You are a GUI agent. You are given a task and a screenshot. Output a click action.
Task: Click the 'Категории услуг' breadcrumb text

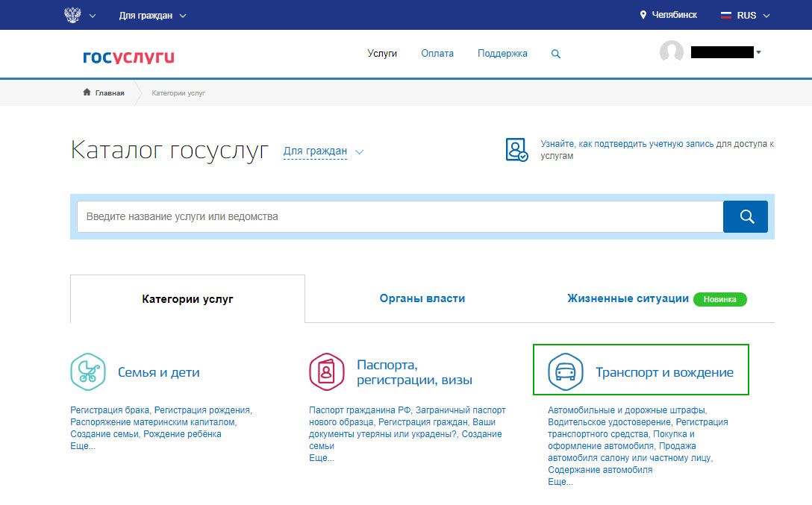tap(178, 93)
